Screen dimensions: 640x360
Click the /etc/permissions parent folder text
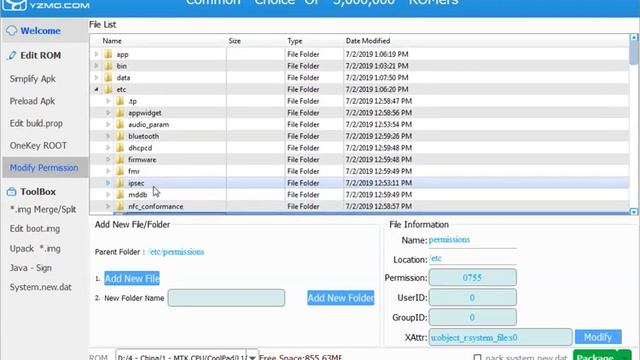(x=176, y=252)
